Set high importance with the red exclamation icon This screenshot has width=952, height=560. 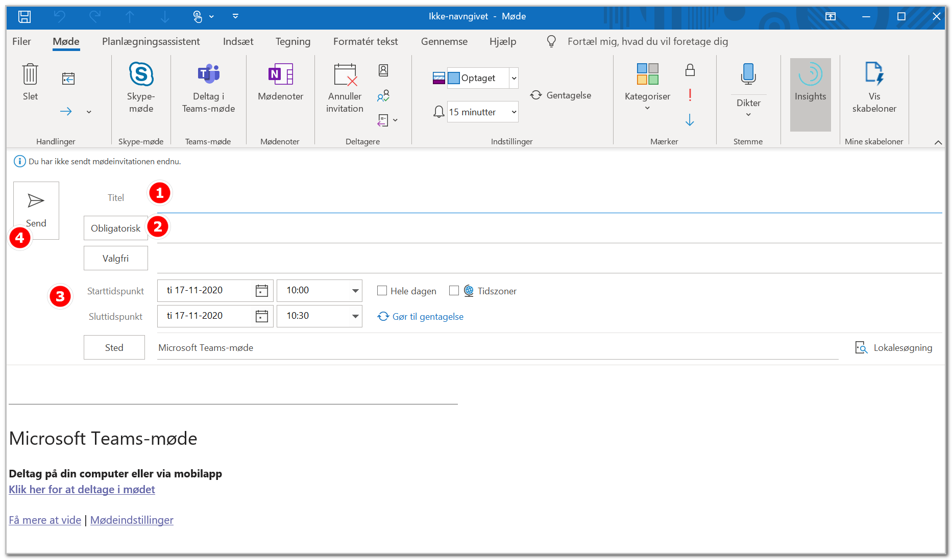click(x=690, y=95)
